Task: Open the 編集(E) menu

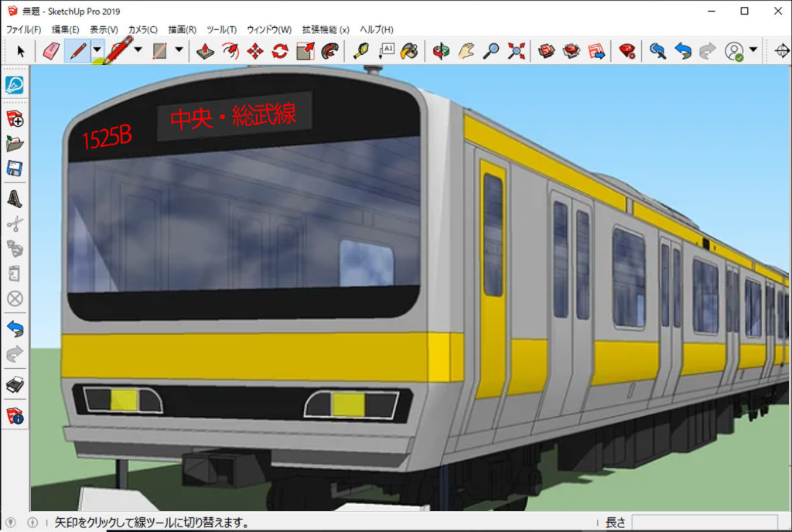Action: [x=66, y=30]
